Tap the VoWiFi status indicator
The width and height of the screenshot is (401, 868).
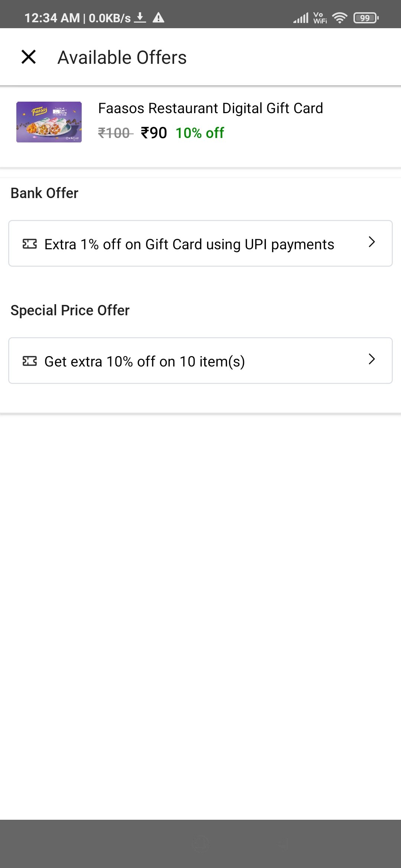pyautogui.click(x=320, y=17)
